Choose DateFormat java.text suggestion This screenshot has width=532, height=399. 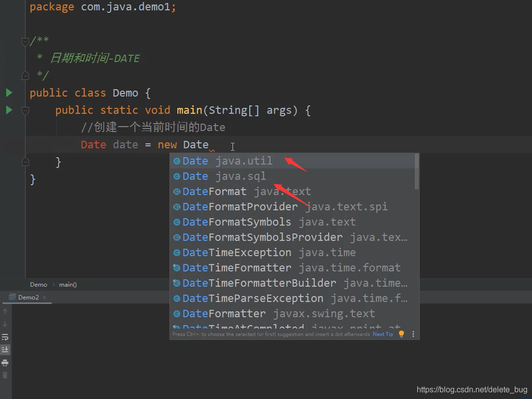tap(292, 191)
